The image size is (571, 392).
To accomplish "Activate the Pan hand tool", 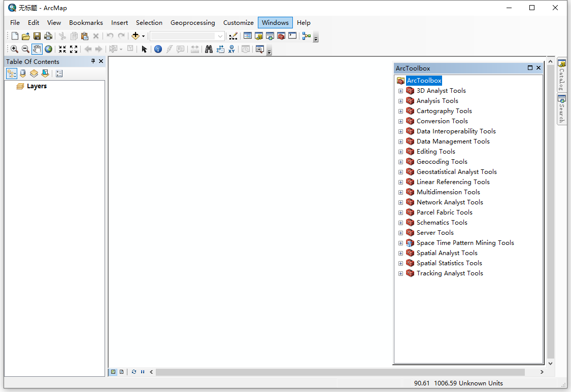I will (37, 49).
